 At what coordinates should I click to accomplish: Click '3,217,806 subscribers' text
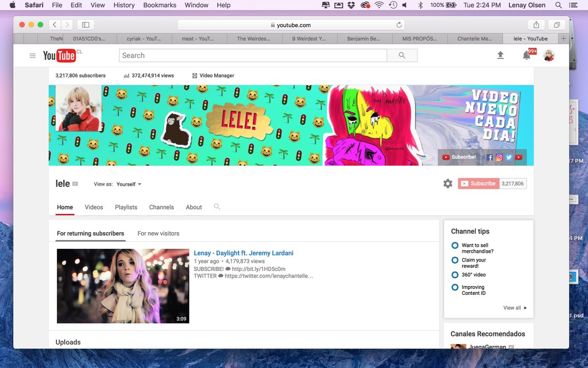tap(80, 76)
